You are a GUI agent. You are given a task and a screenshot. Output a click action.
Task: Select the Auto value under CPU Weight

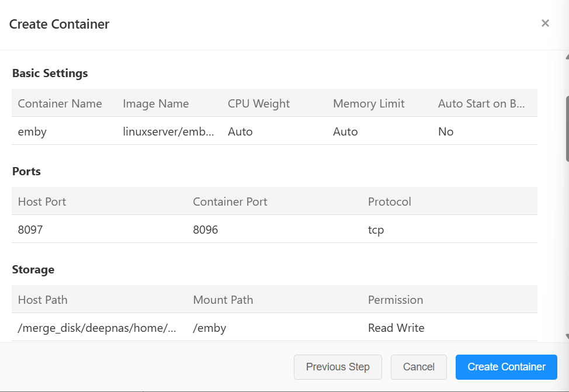point(240,131)
